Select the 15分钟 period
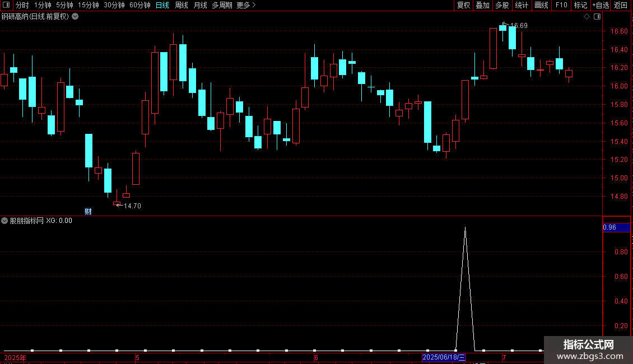This screenshot has height=364, width=633. 89,5
